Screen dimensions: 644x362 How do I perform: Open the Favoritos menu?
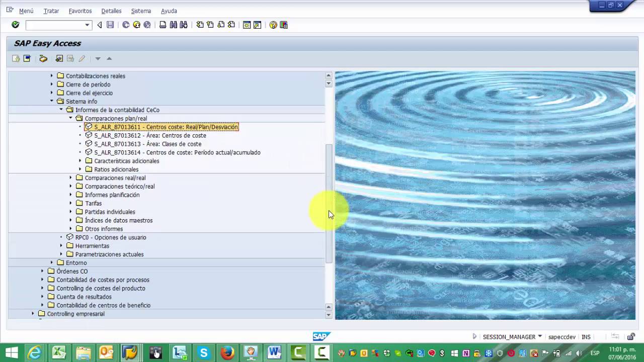80,11
